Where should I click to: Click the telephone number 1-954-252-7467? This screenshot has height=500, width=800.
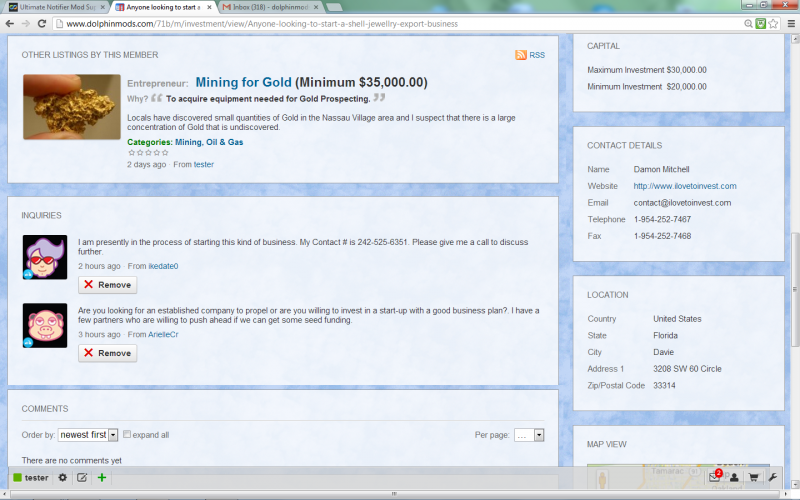click(x=662, y=219)
